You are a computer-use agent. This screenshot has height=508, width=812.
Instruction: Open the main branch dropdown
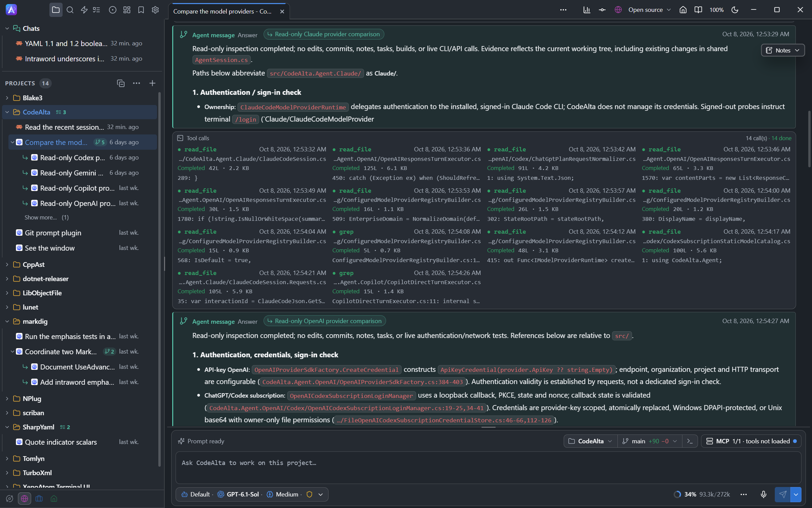649,441
